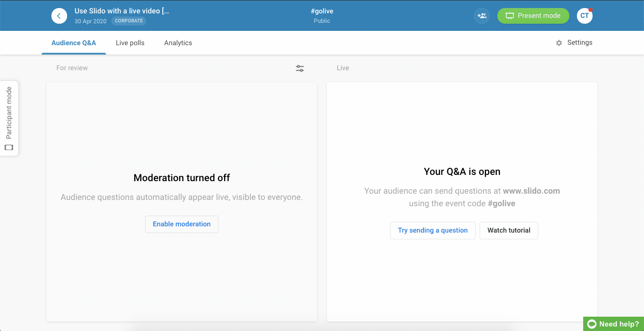Switch to the Live polls tab
Screen dimensions: 644x331
pos(130,43)
